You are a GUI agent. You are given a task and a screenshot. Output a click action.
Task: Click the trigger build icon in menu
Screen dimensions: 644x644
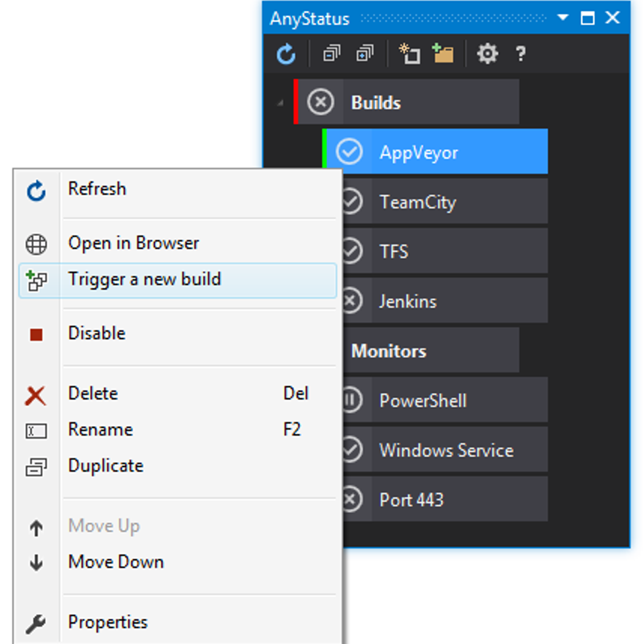point(36,280)
